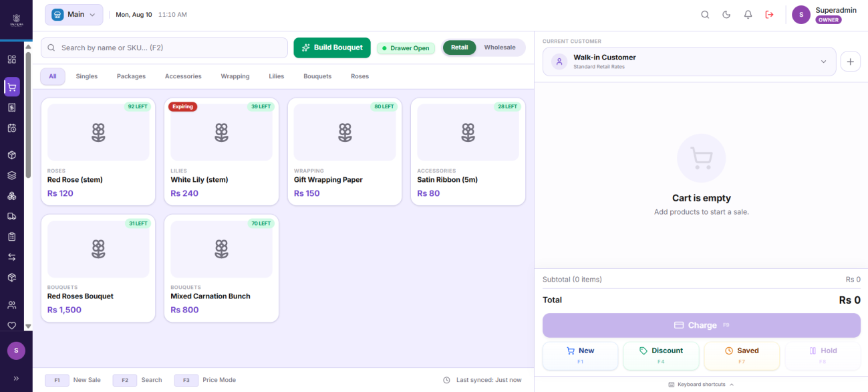Click the search by name or SKU field
This screenshot has width=868, height=392.
click(x=164, y=47)
